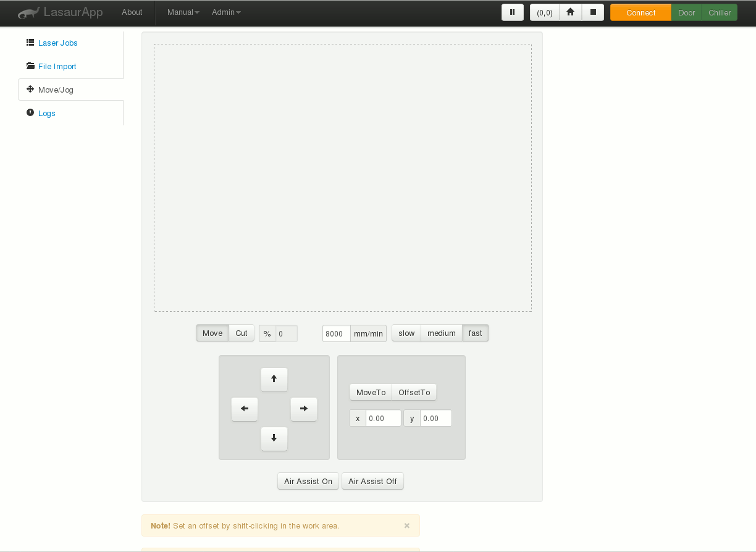756x552 pixels.
Task: Click the OffsetTo button
Action: coord(414,393)
